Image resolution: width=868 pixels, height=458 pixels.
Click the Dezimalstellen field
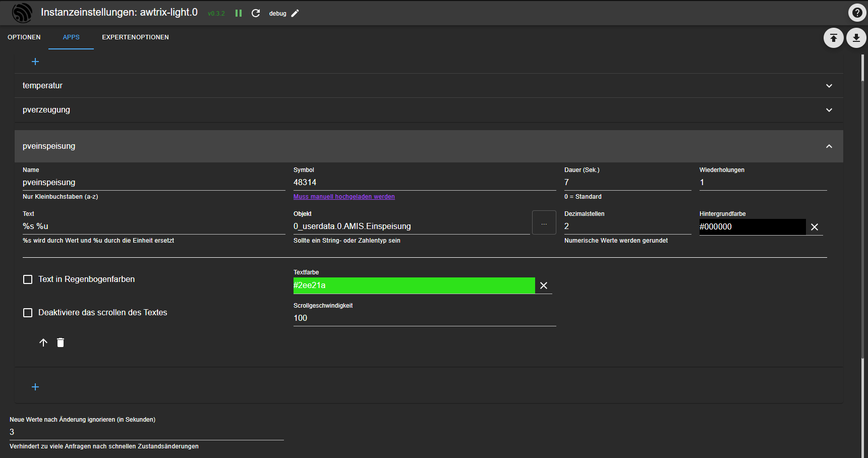coord(628,226)
